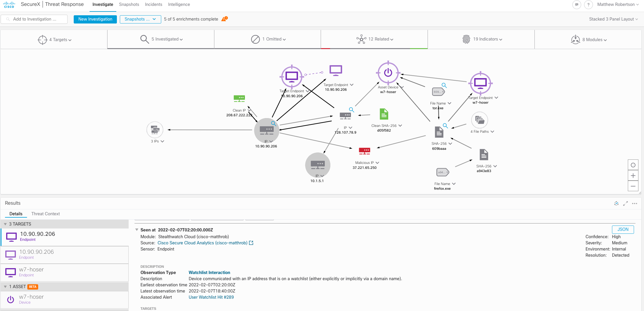The image size is (644, 311).
Task: Switch to the Threat Context tab
Action: [x=45, y=214]
